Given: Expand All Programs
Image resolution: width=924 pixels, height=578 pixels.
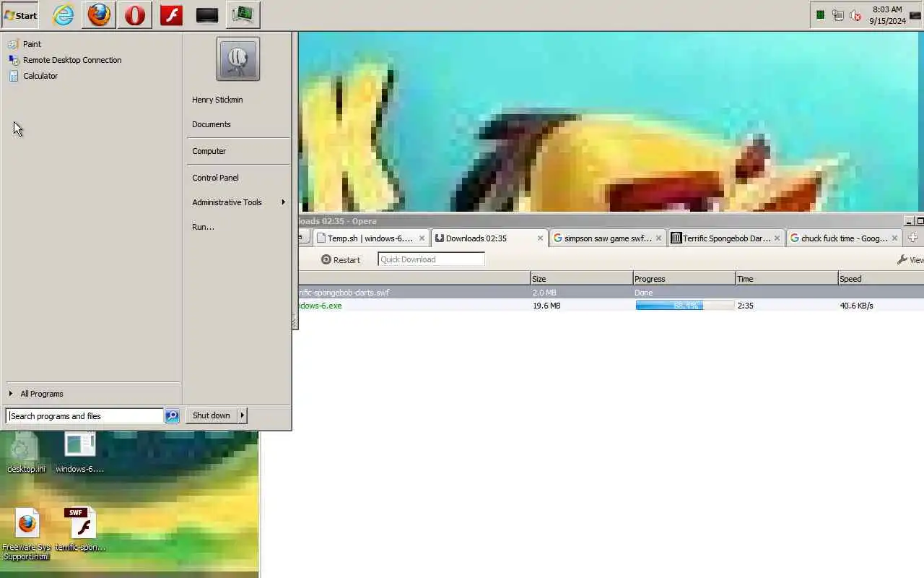Looking at the screenshot, I should [x=42, y=394].
